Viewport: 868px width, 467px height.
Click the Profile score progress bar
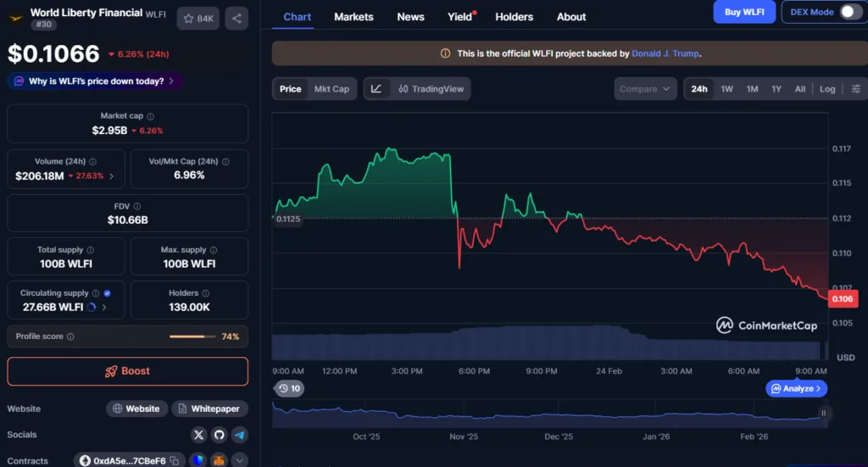tap(192, 336)
